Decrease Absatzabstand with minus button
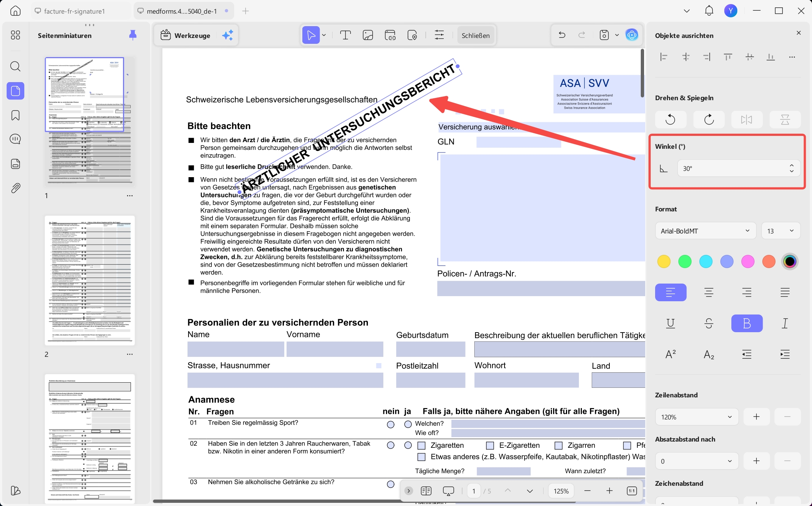Viewport: 812px width, 506px height. click(x=787, y=461)
